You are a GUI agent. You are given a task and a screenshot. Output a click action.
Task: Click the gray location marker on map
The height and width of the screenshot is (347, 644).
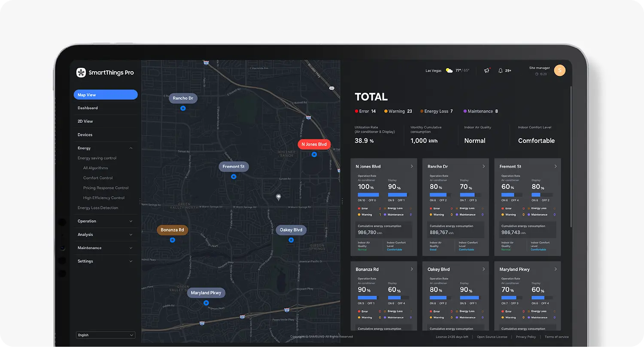278,197
